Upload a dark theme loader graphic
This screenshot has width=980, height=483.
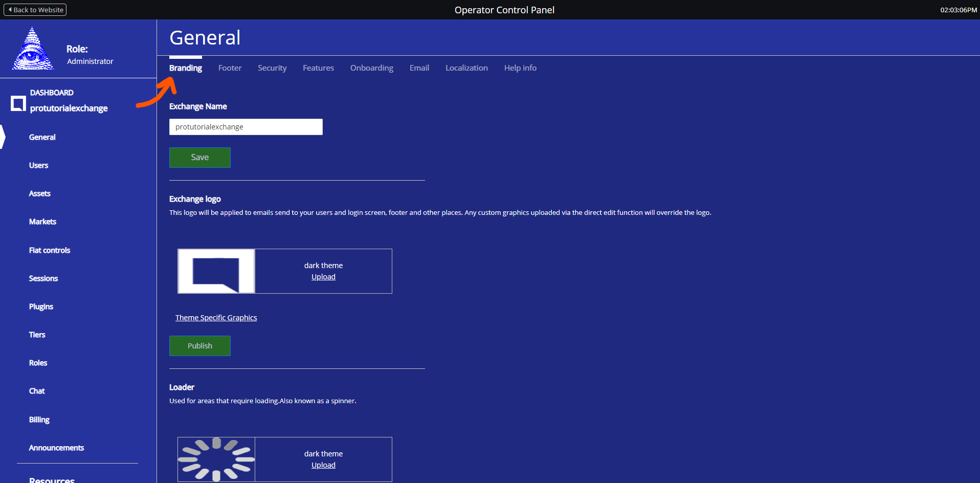point(323,465)
